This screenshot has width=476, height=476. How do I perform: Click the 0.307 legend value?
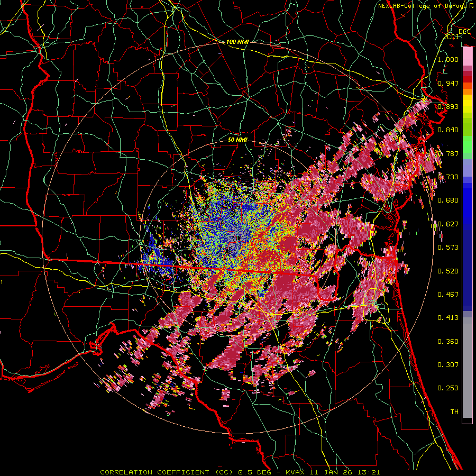point(448,365)
